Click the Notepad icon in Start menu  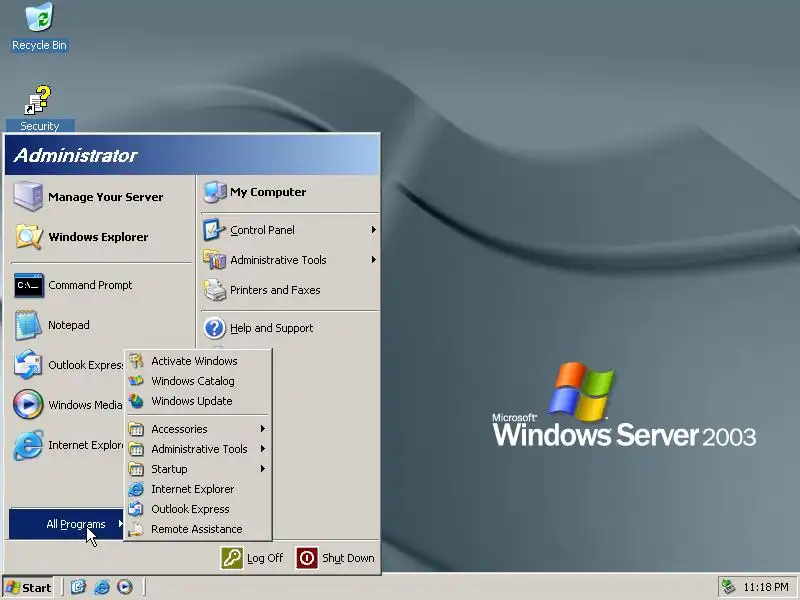[28, 325]
